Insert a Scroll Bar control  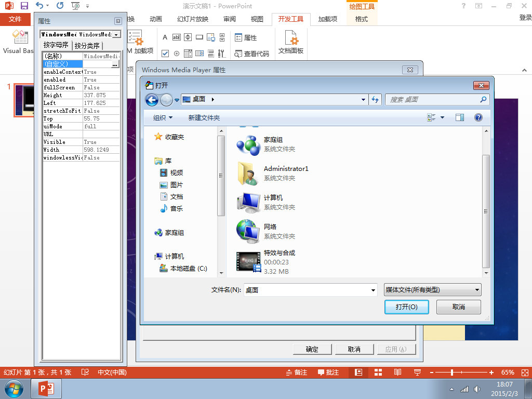222,37
